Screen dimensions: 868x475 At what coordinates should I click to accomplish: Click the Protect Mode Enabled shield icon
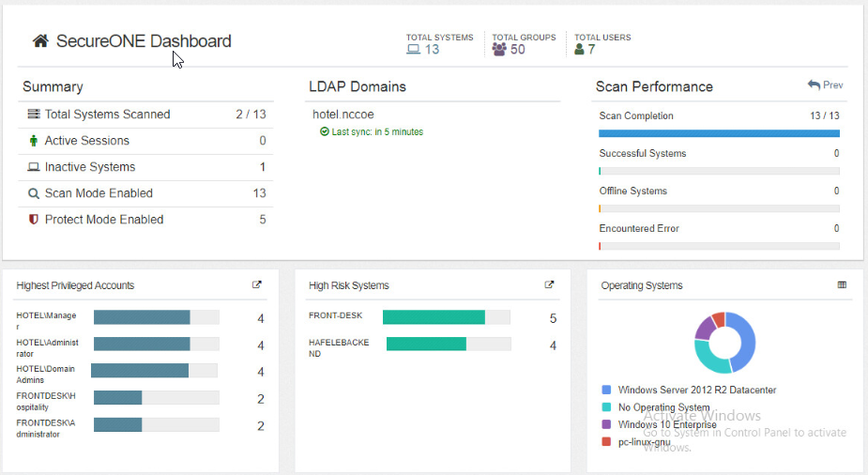tap(34, 220)
